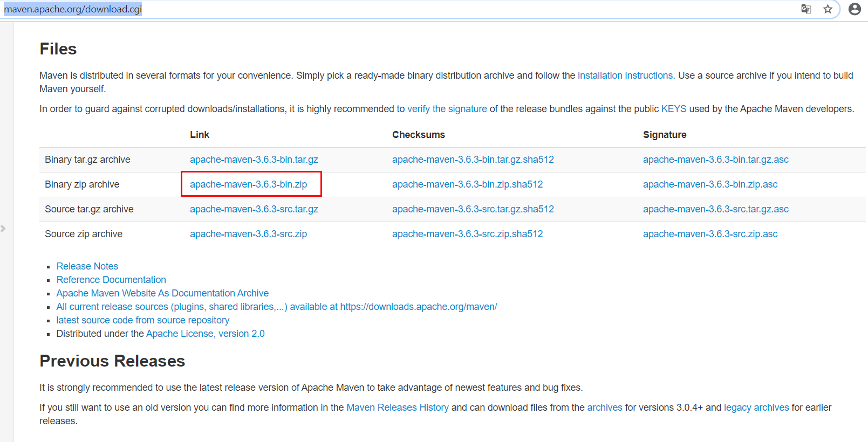Open the installation instructions link

[625, 75]
